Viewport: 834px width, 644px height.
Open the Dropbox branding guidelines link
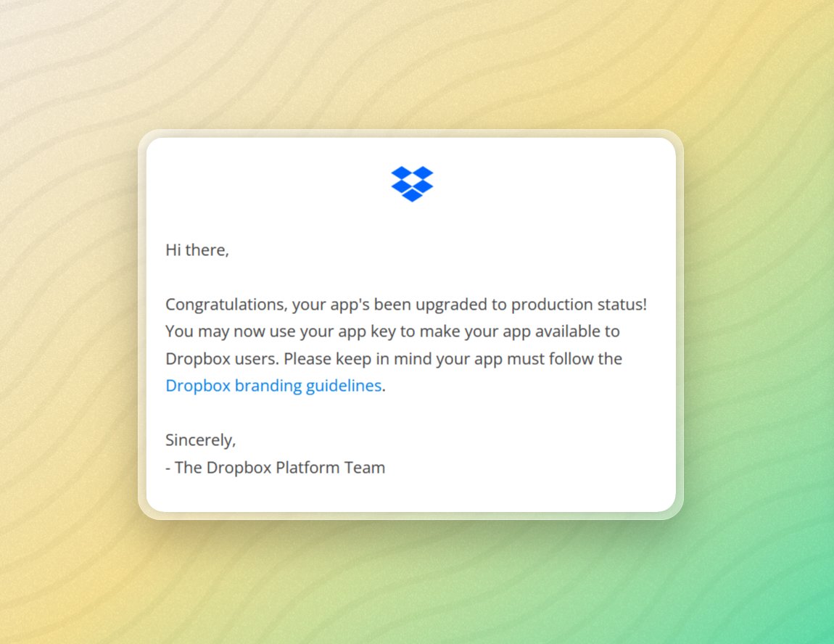pos(273,386)
